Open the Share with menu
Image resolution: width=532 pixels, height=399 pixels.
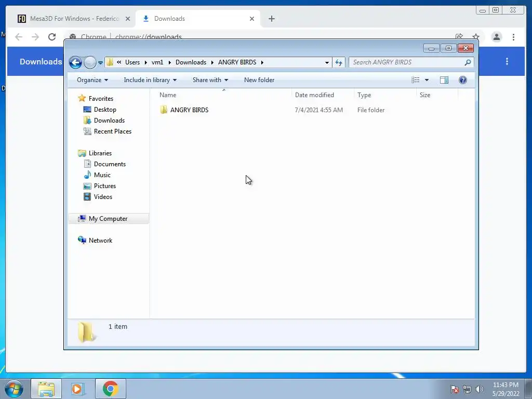[210, 80]
